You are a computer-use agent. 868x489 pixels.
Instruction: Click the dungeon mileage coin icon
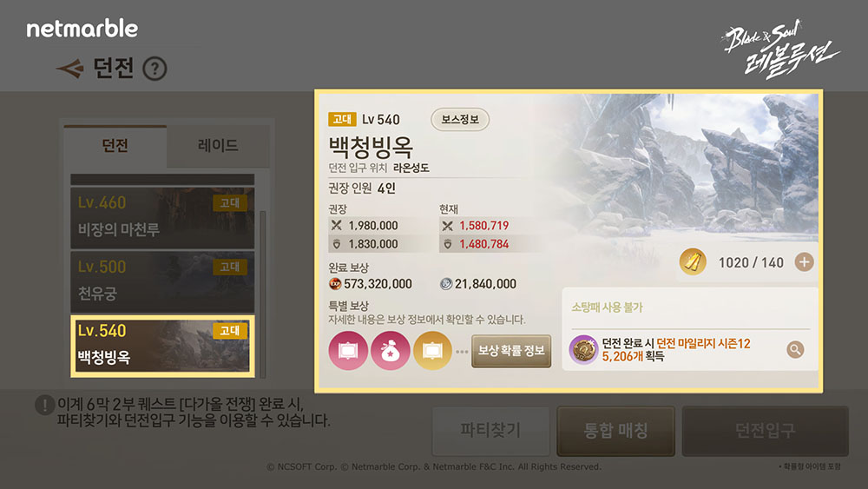coord(583,349)
